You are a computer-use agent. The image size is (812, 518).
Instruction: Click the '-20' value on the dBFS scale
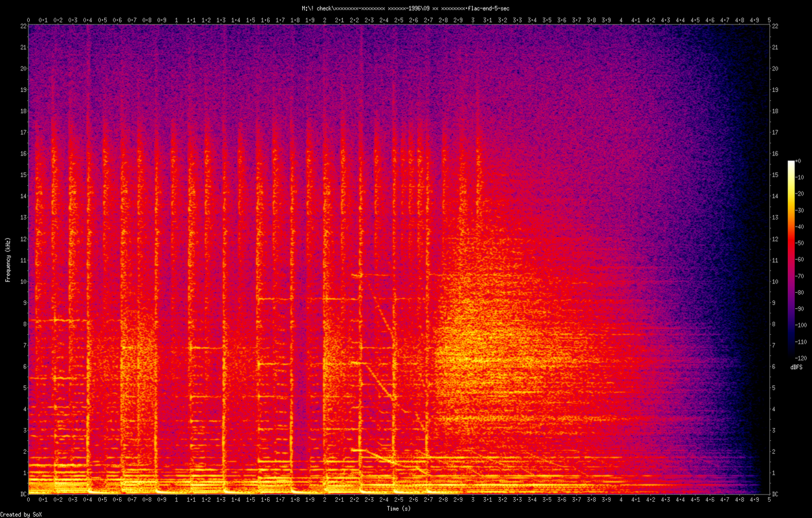tap(800, 194)
